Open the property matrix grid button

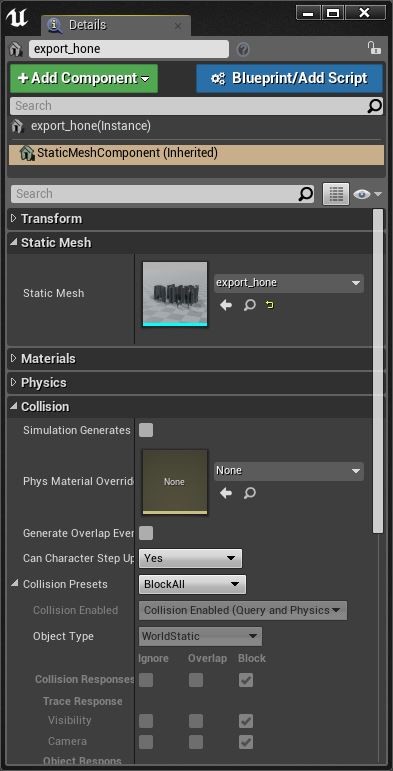[336, 194]
